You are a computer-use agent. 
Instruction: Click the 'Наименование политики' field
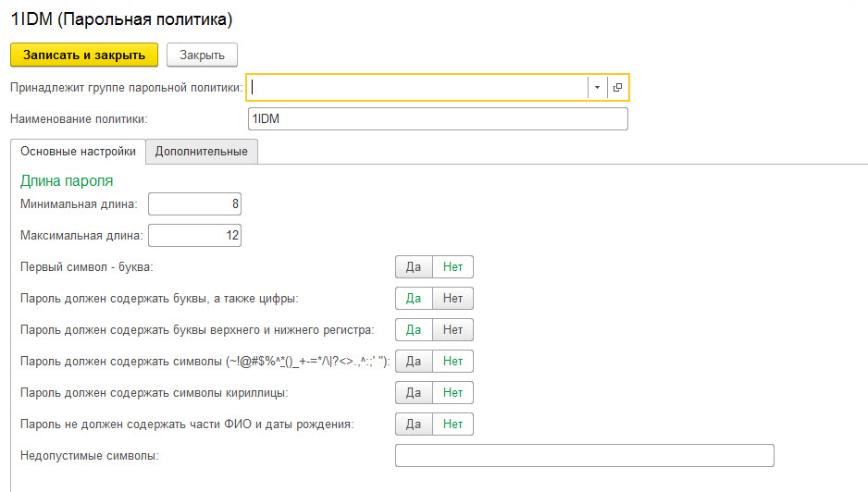point(438,118)
